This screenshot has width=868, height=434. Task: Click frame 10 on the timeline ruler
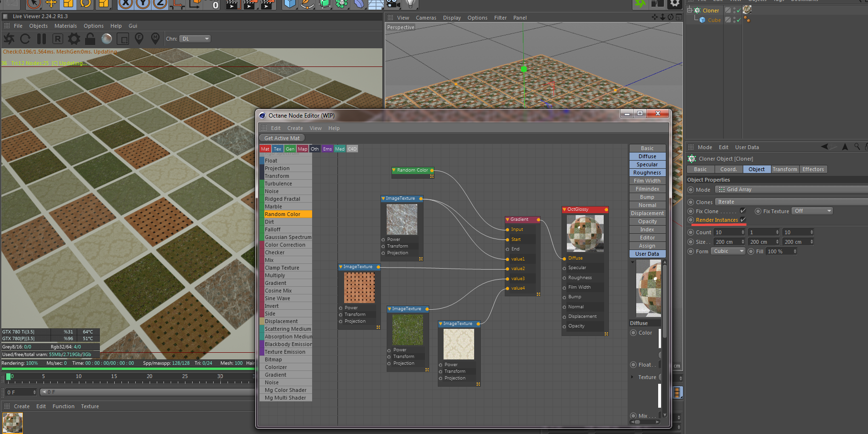tap(78, 377)
